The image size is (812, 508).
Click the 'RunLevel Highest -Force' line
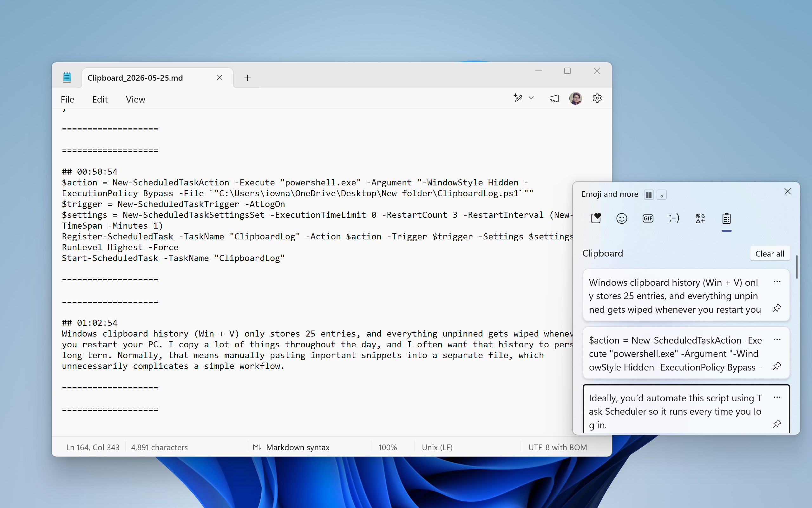(120, 247)
